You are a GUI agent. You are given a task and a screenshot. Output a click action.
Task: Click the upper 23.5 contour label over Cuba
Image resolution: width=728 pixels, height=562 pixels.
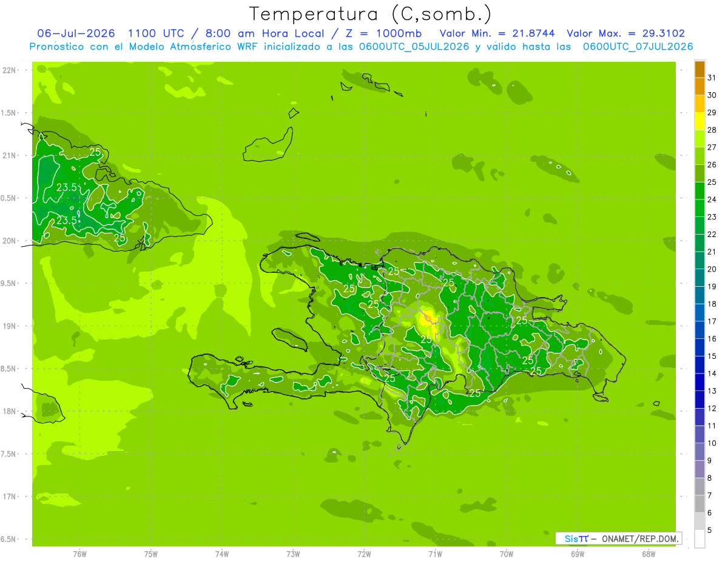pyautogui.click(x=67, y=187)
